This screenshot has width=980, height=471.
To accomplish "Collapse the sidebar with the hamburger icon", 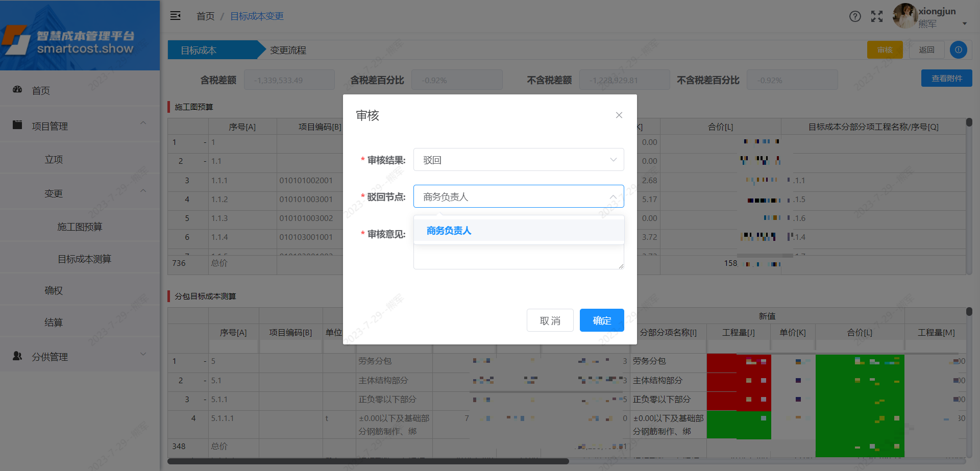I will [175, 16].
